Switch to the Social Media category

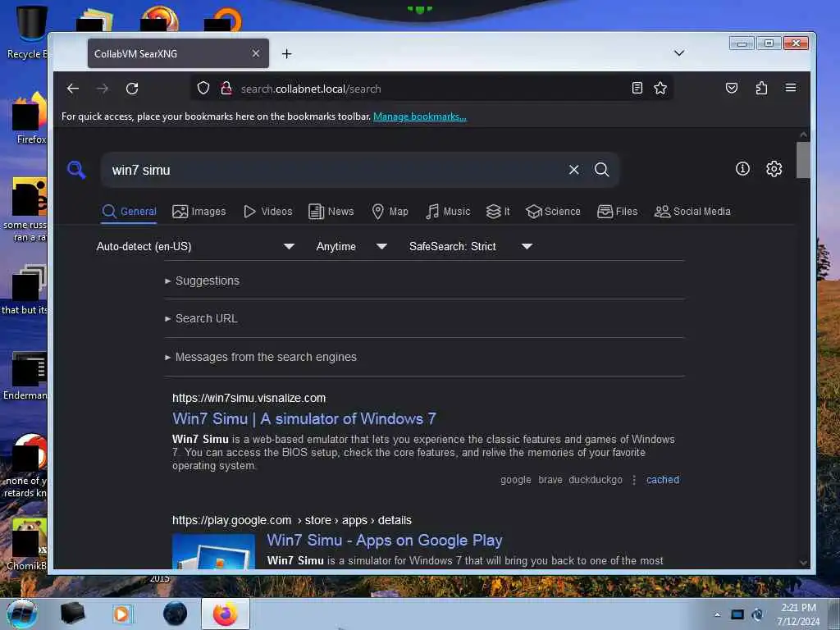pos(692,212)
